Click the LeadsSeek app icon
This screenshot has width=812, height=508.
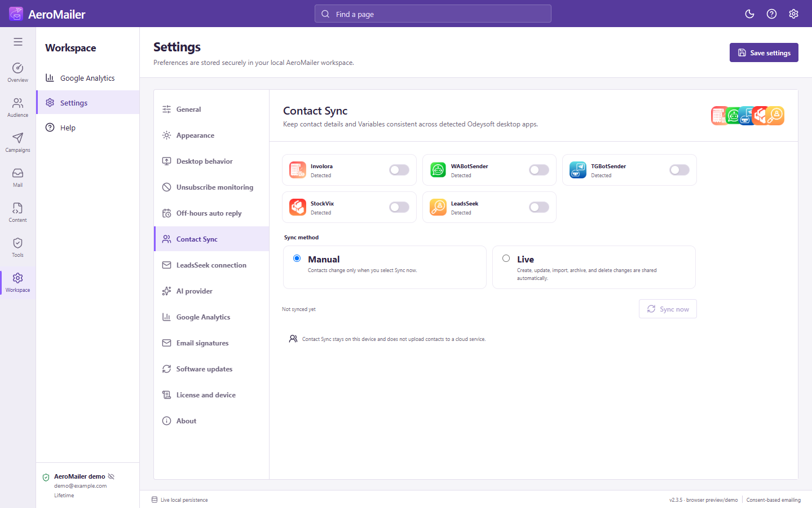pos(438,207)
